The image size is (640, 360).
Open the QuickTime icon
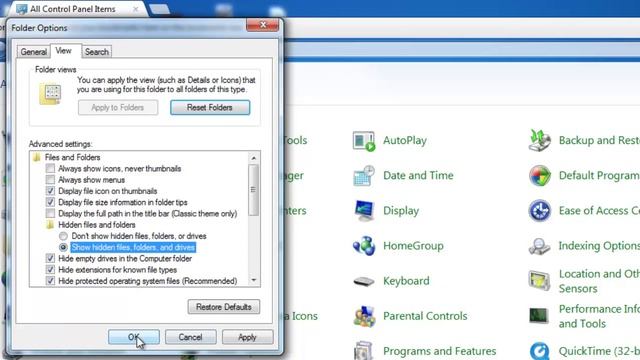tap(539, 351)
